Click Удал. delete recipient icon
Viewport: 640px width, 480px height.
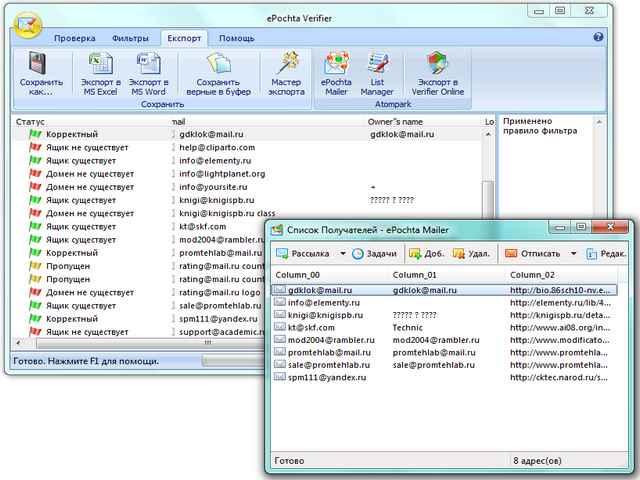tap(459, 253)
